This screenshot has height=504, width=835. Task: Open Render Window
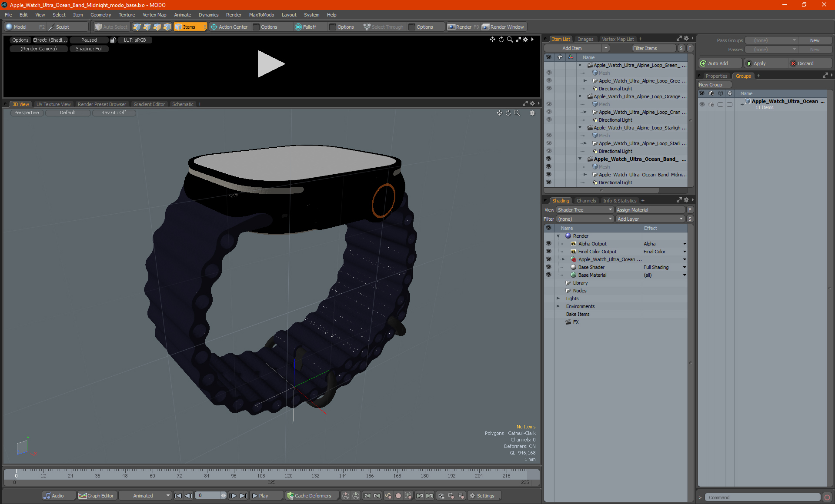tap(503, 27)
